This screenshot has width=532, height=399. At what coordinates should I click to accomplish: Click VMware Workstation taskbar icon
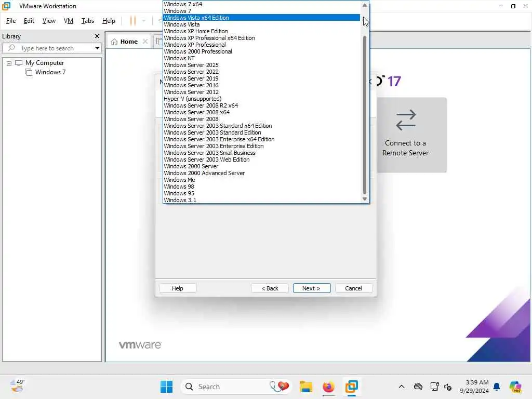(x=352, y=387)
